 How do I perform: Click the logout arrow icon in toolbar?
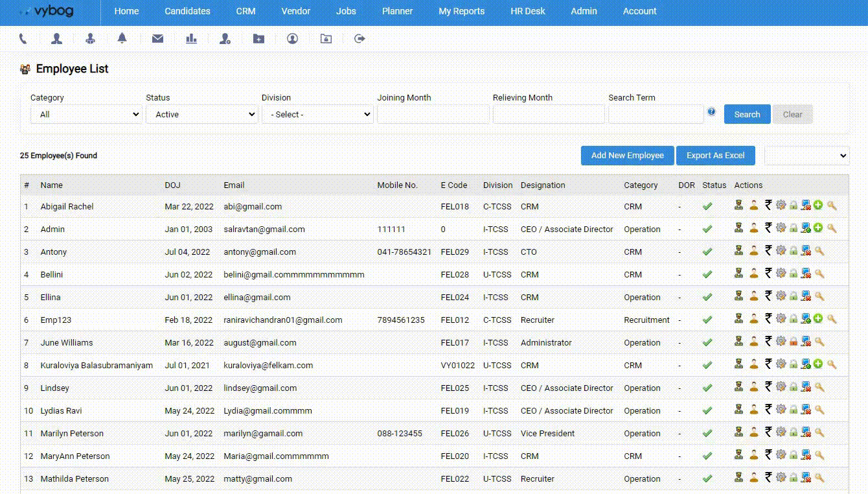(360, 39)
